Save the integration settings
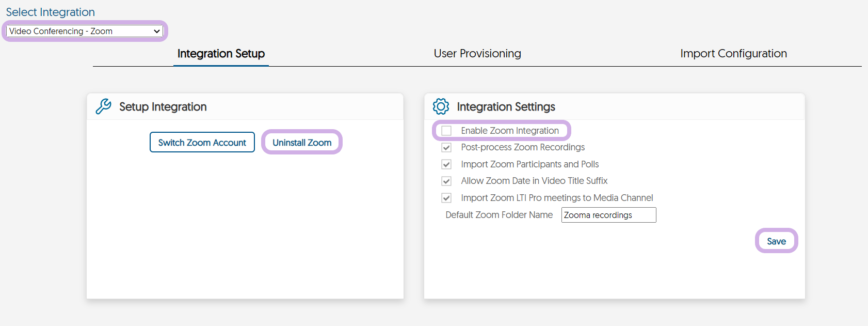This screenshot has height=326, width=868. pyautogui.click(x=776, y=241)
